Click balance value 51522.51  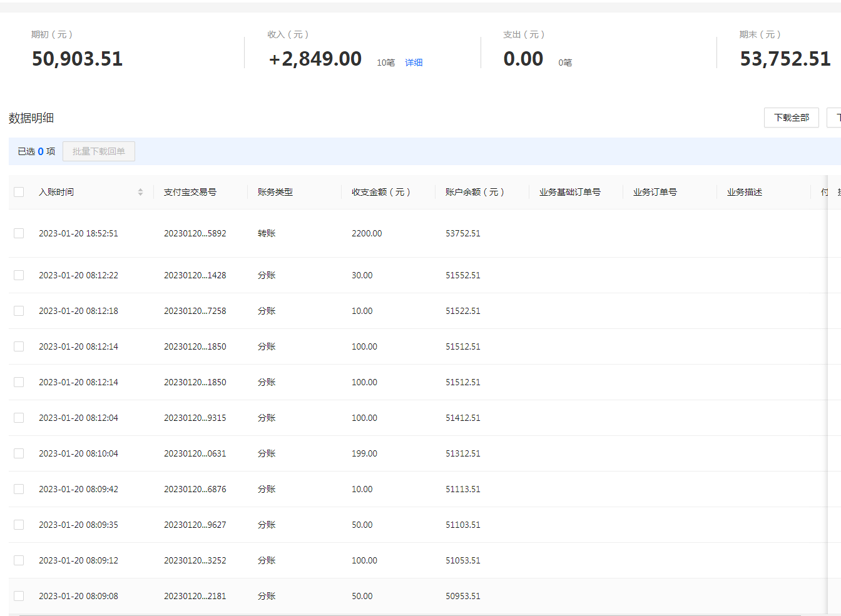coord(463,311)
